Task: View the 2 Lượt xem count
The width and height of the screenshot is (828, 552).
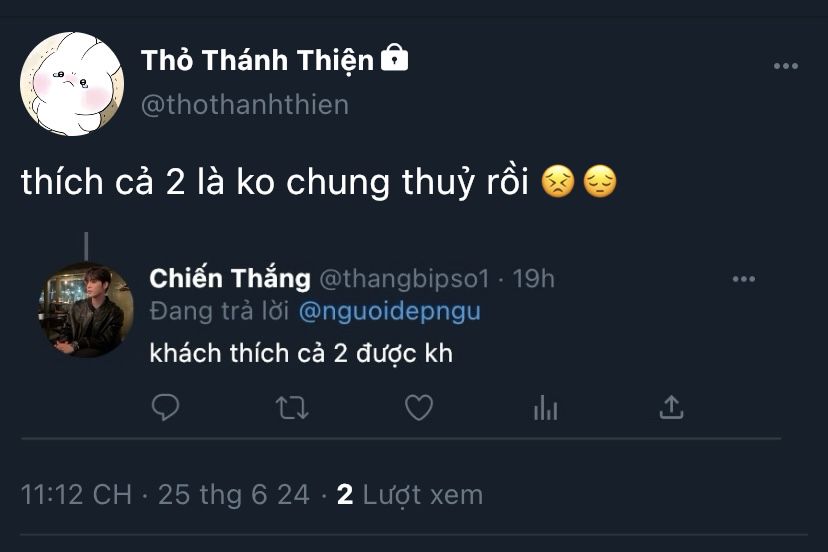Action: click(410, 495)
